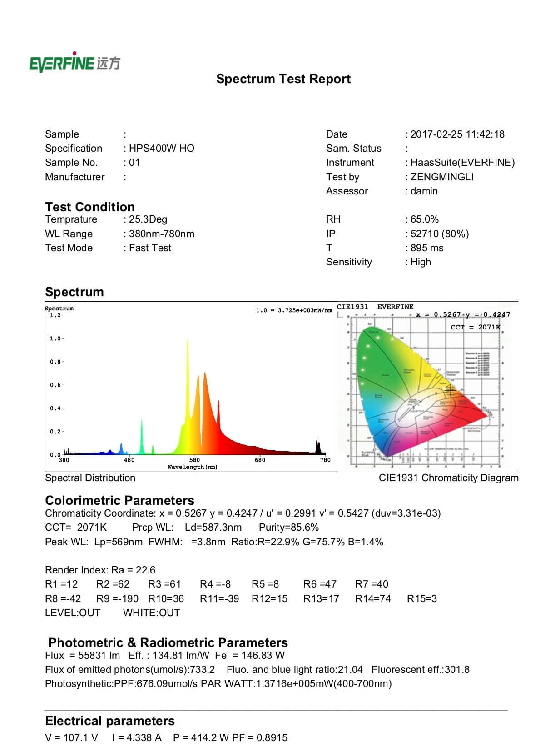Screen dimensions: 560x752
Task: Click the EVERFINE logo
Action: pos(74,62)
